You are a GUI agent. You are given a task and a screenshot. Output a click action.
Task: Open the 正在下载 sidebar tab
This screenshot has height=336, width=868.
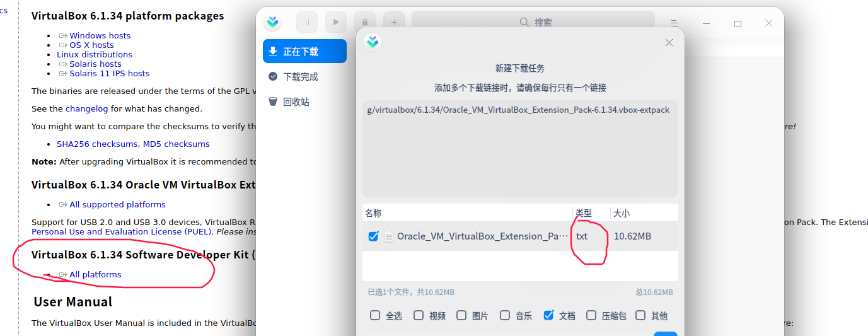coord(304,51)
